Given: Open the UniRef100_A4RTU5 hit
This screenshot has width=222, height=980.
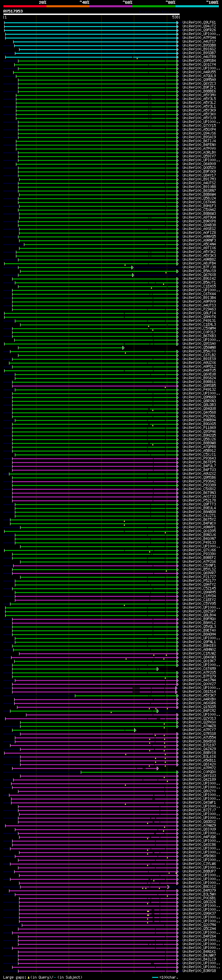Looking at the screenshot, I should [x=199, y=370].
